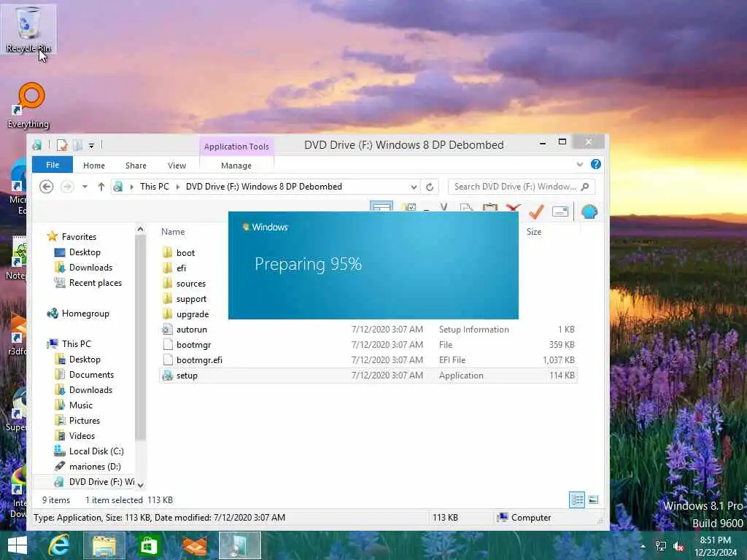Image resolution: width=747 pixels, height=560 pixels.
Task: Open Downloads under Favorites
Action: point(83,267)
